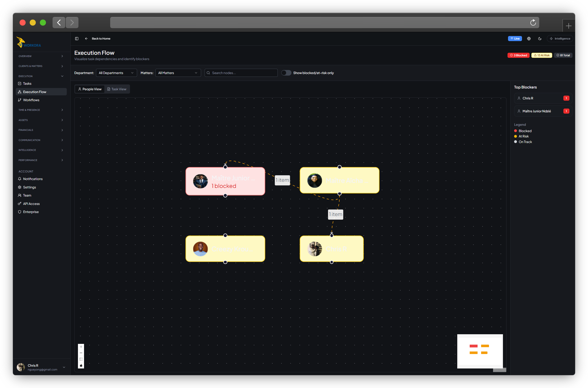Open dark mode via the moon icon
This screenshot has height=388, width=588.
[x=540, y=39]
